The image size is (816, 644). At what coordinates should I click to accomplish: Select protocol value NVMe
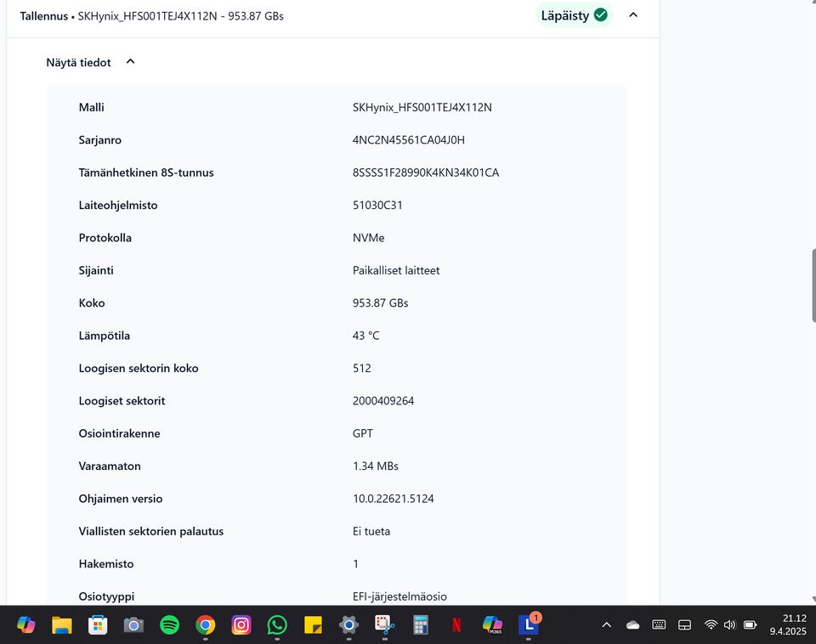[x=368, y=238]
